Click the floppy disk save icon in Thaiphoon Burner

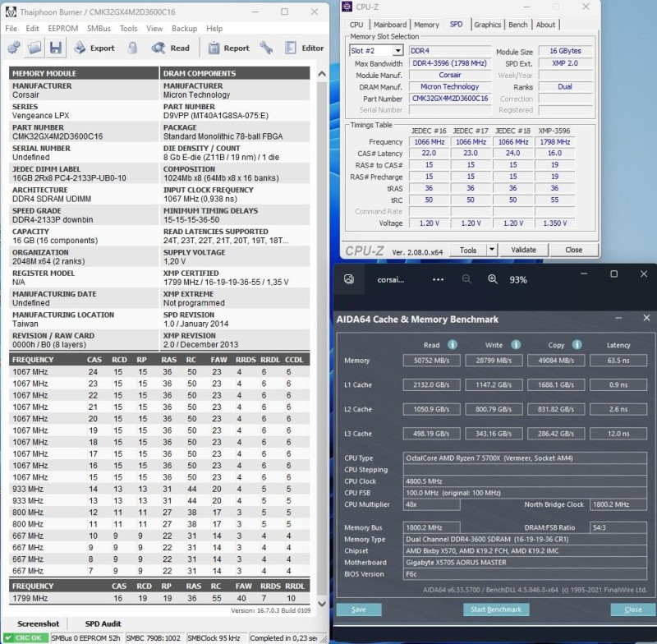(56, 48)
